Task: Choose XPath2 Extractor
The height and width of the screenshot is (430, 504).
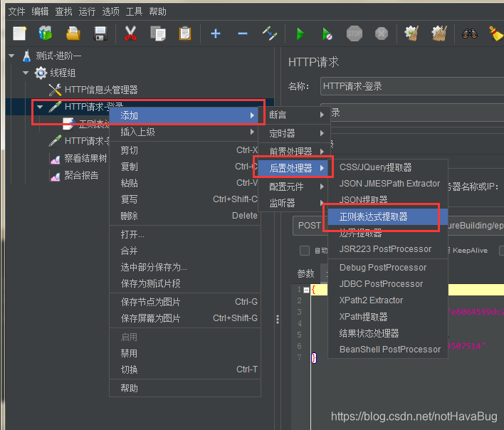Action: pos(388,300)
